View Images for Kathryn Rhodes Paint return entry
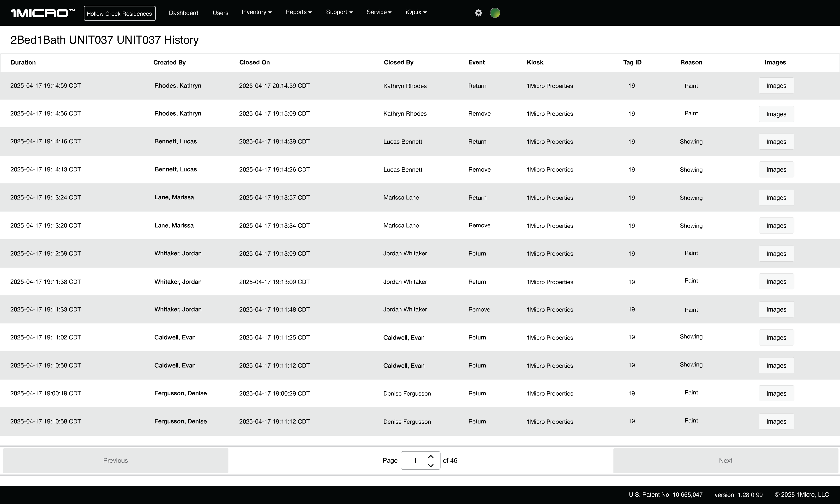 (x=776, y=86)
